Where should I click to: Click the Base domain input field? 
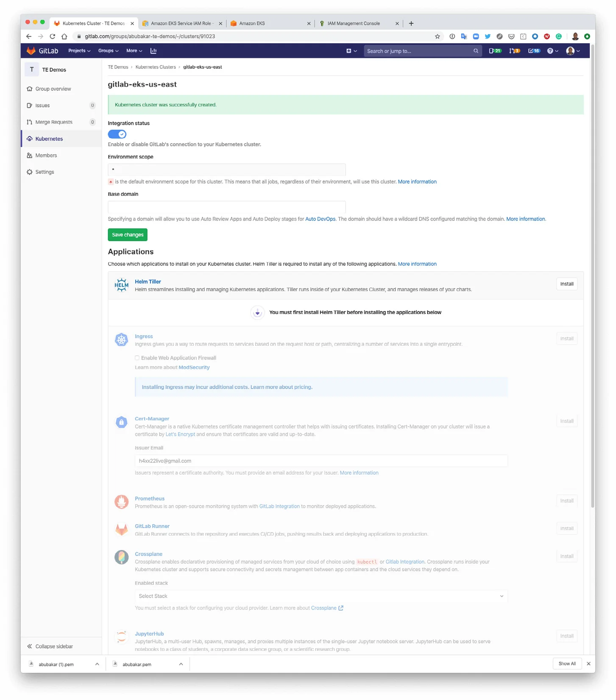227,207
